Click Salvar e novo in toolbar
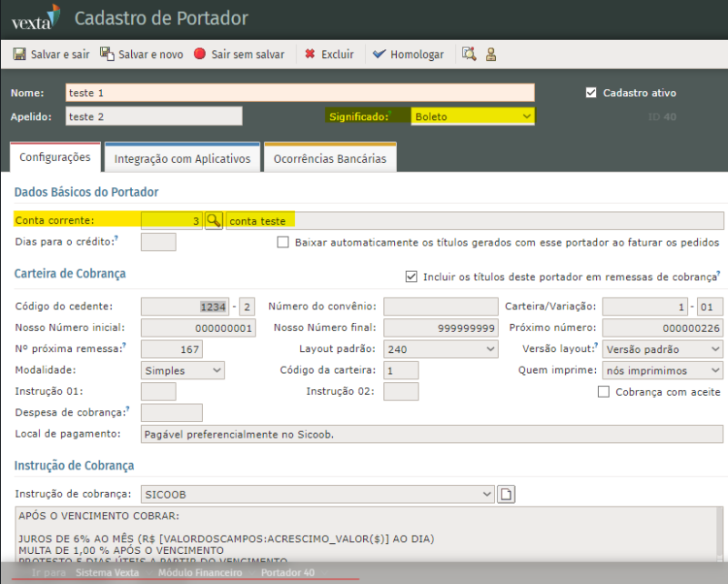The height and width of the screenshot is (584, 728). [142, 55]
